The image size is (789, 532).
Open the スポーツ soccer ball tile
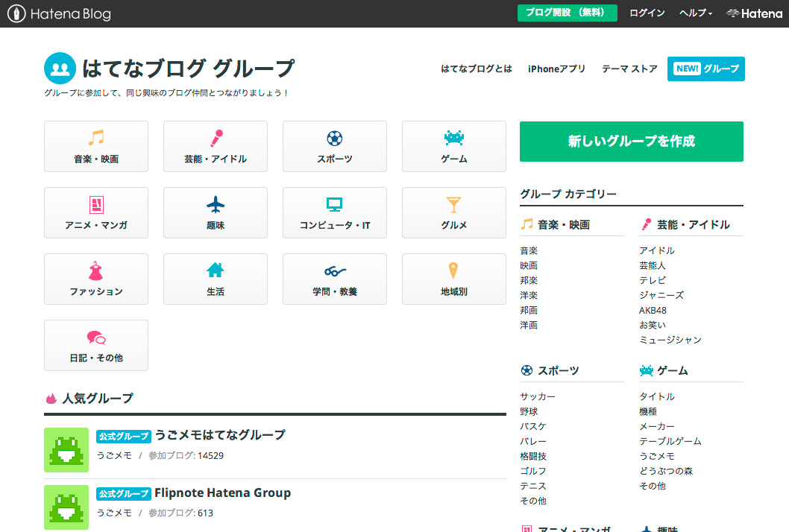pos(335,146)
